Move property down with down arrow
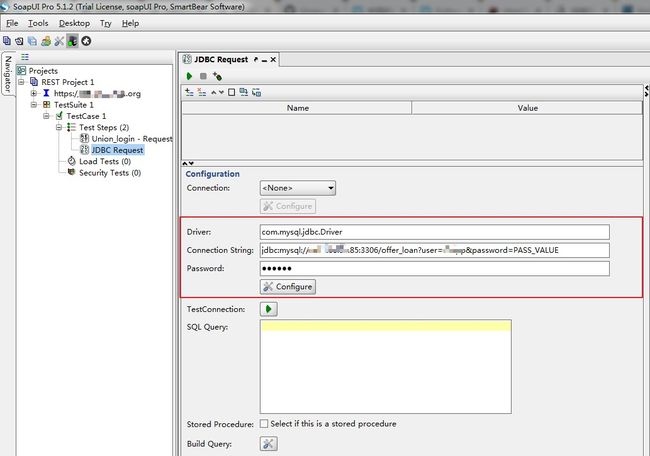This screenshot has width=650, height=456. (221, 92)
